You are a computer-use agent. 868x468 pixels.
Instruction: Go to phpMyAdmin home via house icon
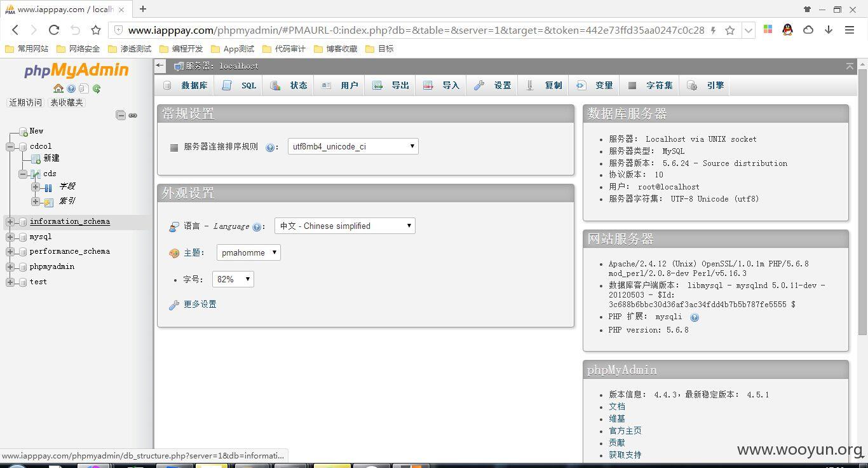point(58,88)
